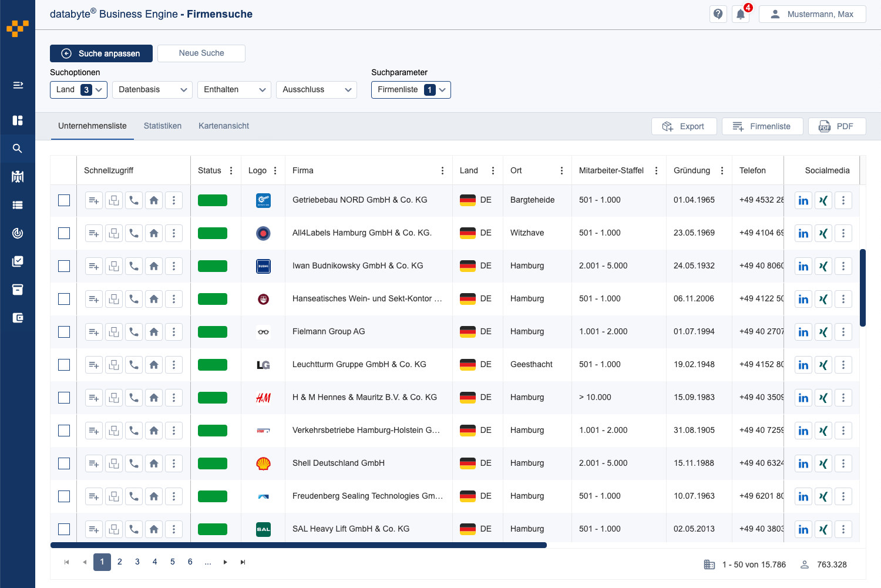Tick the checkbox for Fielmann Group AG row
The height and width of the screenshot is (588, 881).
tap(64, 331)
